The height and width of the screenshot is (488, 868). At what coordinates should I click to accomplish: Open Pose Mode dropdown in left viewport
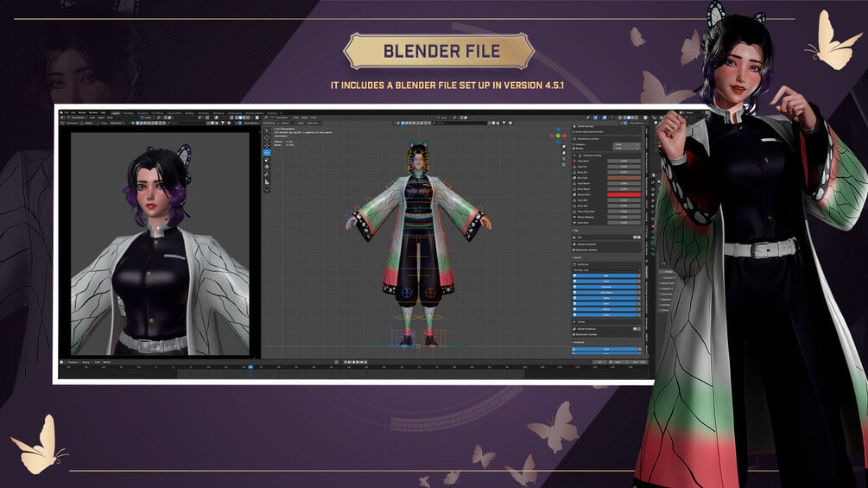click(78, 117)
